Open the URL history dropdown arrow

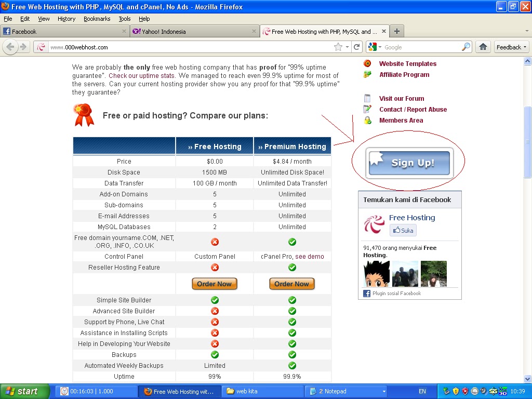click(x=348, y=47)
